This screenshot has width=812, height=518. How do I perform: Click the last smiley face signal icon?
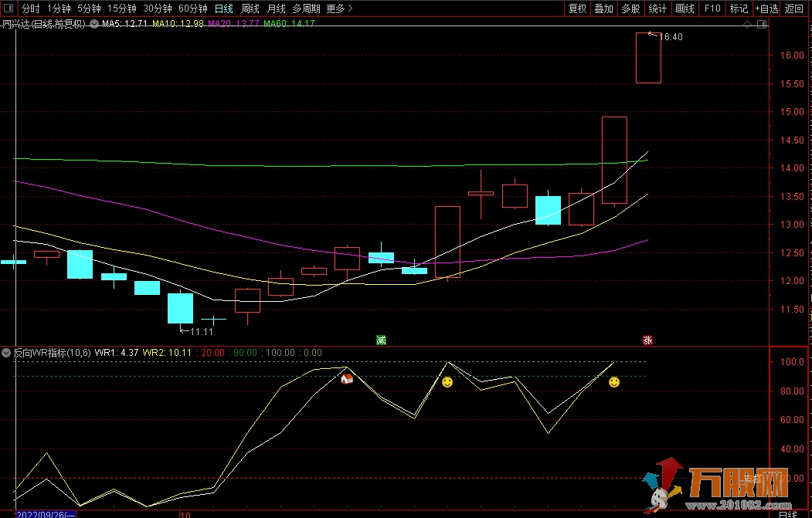(613, 381)
